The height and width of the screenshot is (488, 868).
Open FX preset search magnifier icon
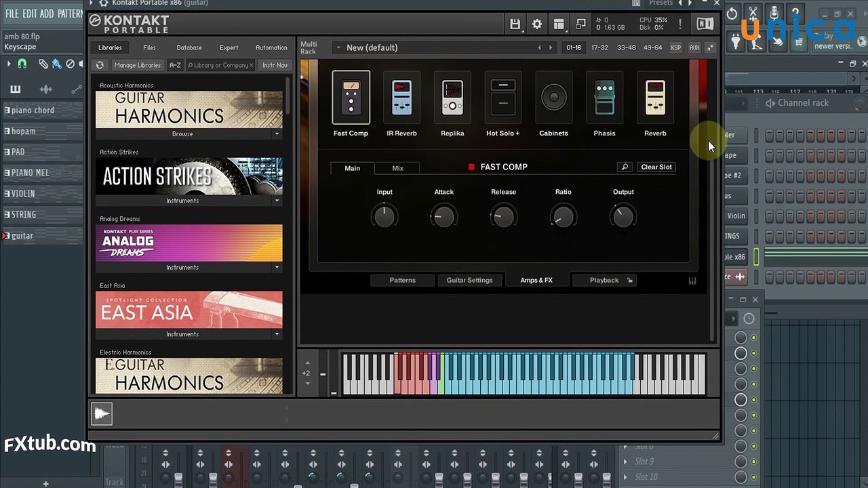[625, 167]
